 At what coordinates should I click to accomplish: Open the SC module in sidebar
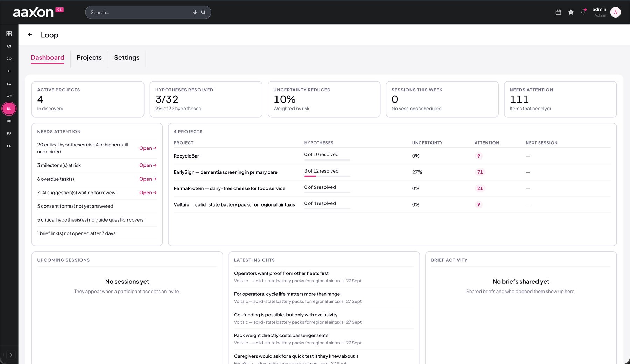pyautogui.click(x=9, y=84)
